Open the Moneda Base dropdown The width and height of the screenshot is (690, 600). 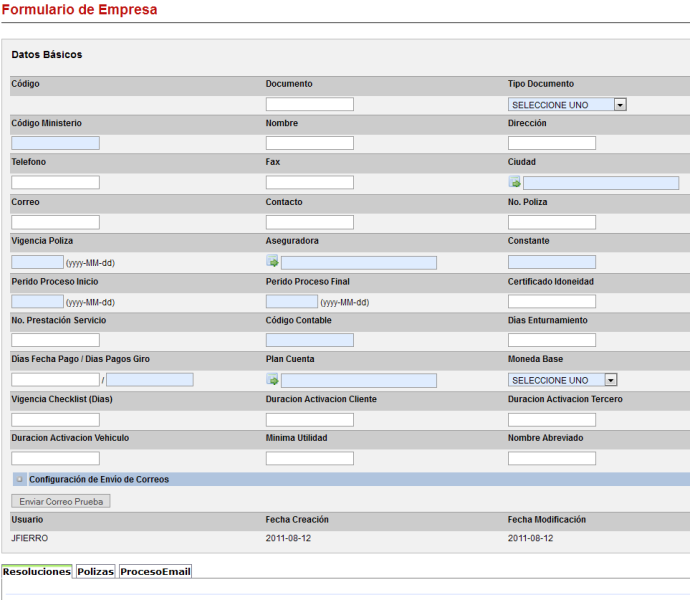click(x=563, y=380)
